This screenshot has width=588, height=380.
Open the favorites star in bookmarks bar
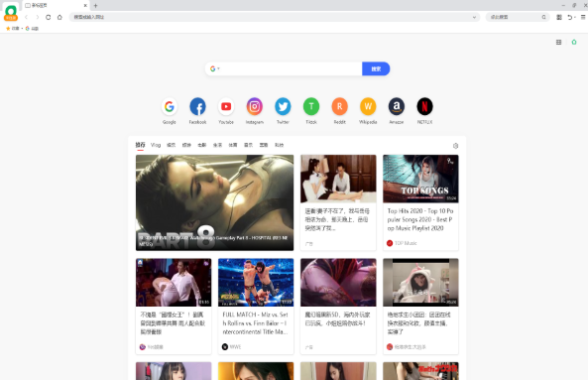[8, 28]
